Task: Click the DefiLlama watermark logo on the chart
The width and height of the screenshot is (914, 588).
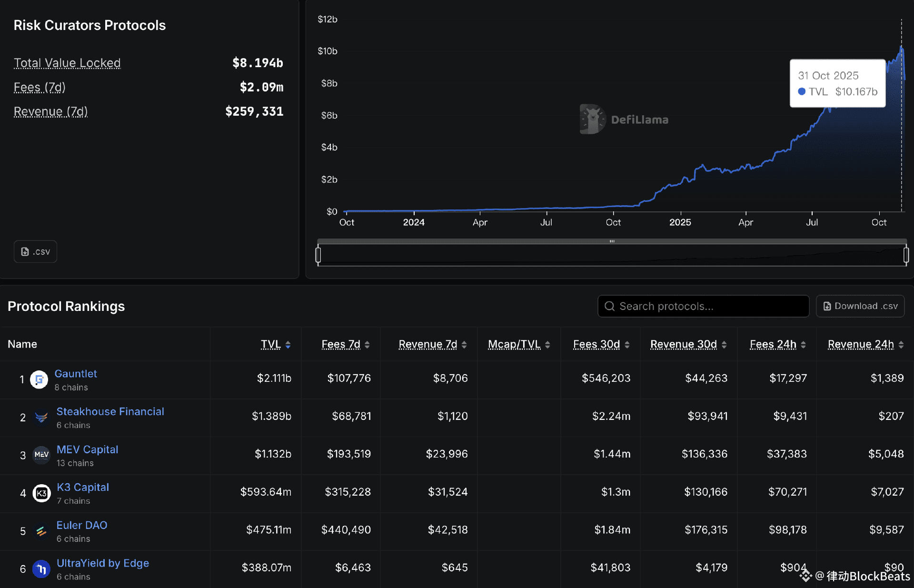Action: pyautogui.click(x=593, y=119)
